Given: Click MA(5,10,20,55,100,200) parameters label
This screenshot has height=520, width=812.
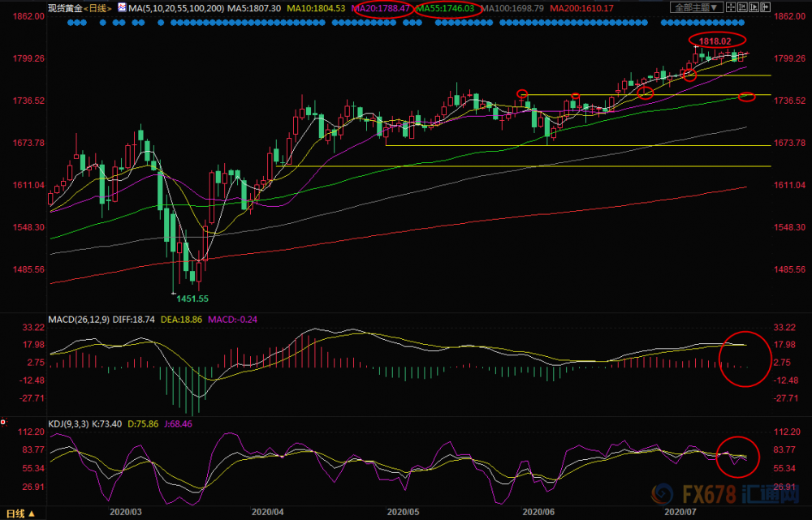Looking at the screenshot, I should tap(176, 8).
